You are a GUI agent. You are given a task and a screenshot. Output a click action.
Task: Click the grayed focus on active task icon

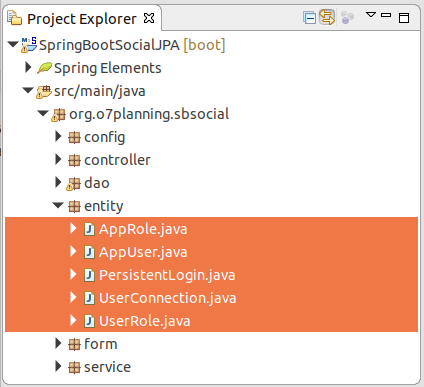tap(347, 18)
